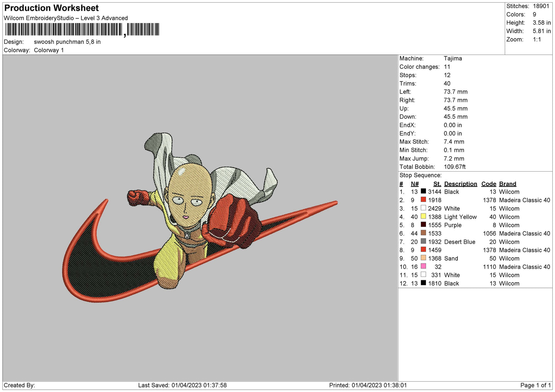Select the red swatch in stop 2
The width and height of the screenshot is (555, 392).
click(x=423, y=200)
